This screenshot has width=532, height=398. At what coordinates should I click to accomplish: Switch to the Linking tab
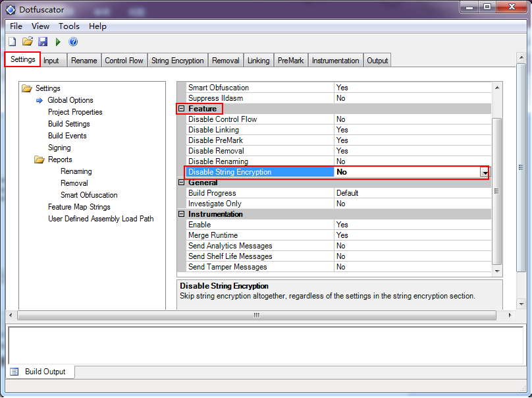(258, 61)
